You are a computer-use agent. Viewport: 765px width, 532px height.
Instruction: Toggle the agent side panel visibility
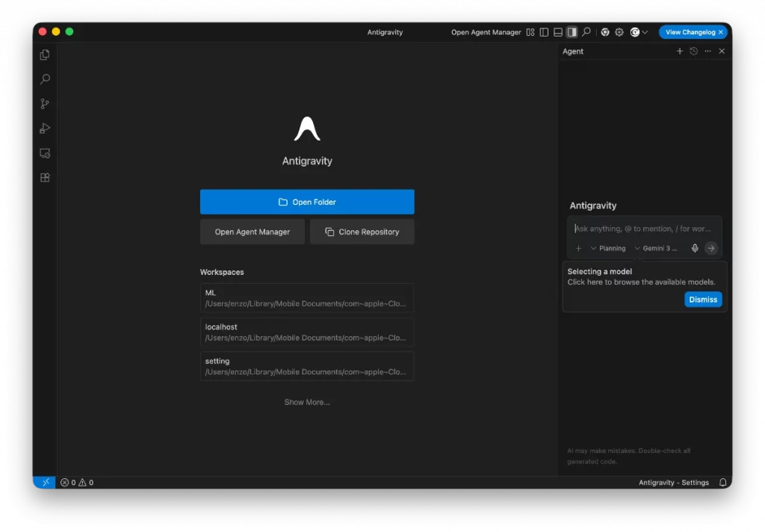pyautogui.click(x=572, y=32)
